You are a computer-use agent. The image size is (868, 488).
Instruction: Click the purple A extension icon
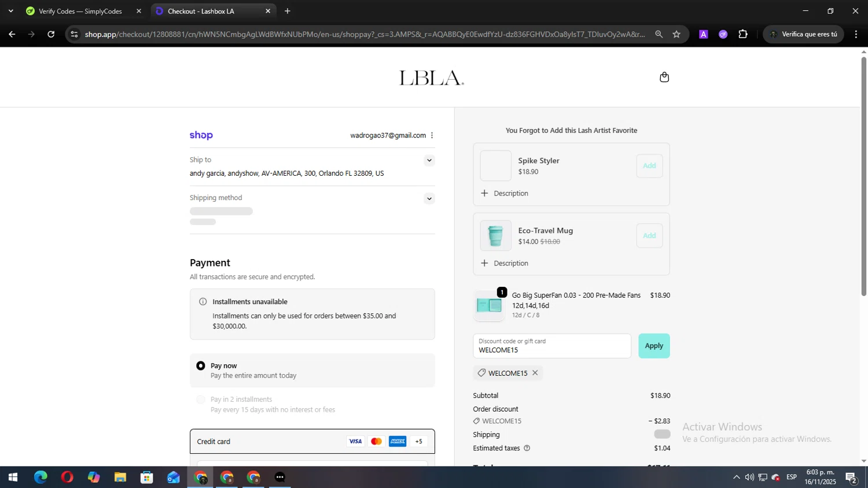tap(704, 34)
